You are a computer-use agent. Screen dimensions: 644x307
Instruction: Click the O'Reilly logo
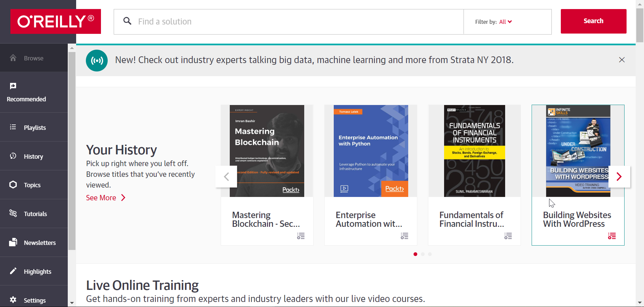[56, 21]
